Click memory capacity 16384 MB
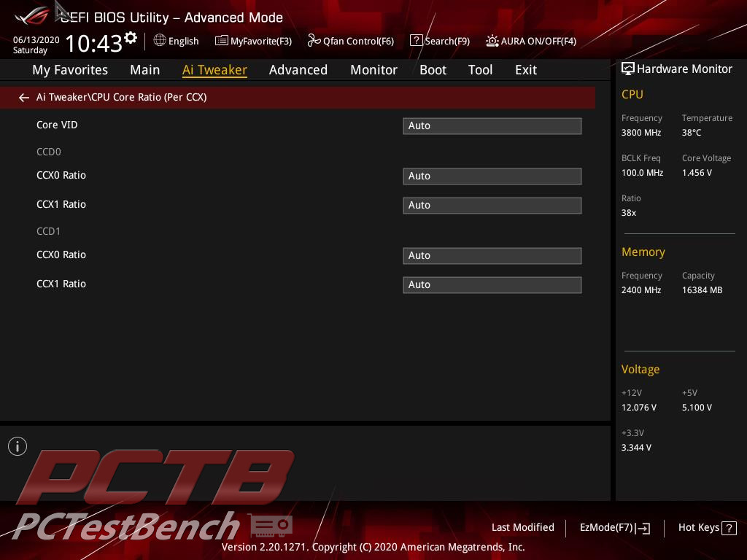 coord(702,290)
